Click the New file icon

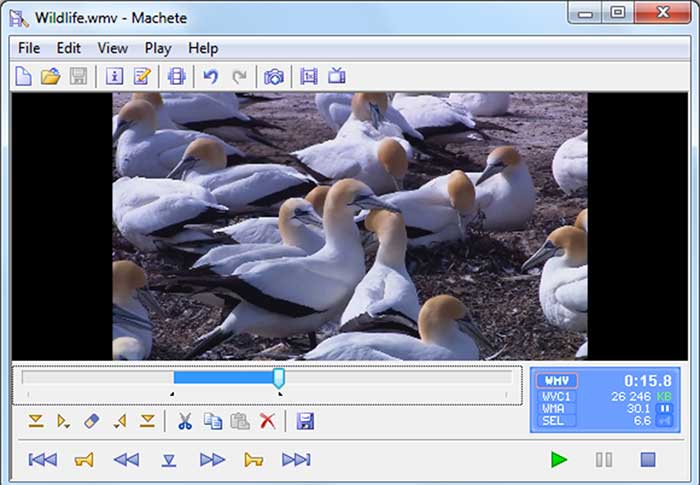coord(23,76)
